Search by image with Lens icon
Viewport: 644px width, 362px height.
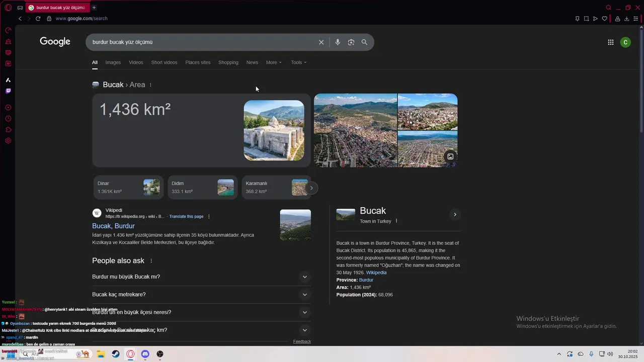(x=351, y=42)
